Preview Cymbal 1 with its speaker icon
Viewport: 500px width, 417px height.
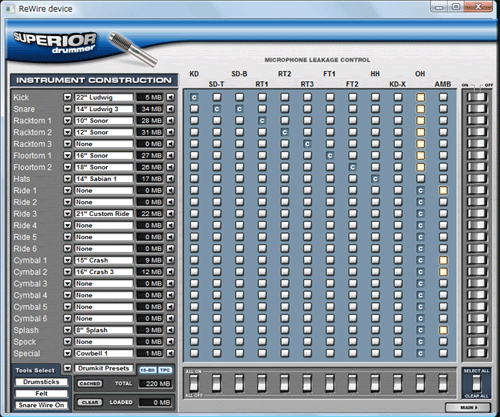tap(171, 260)
